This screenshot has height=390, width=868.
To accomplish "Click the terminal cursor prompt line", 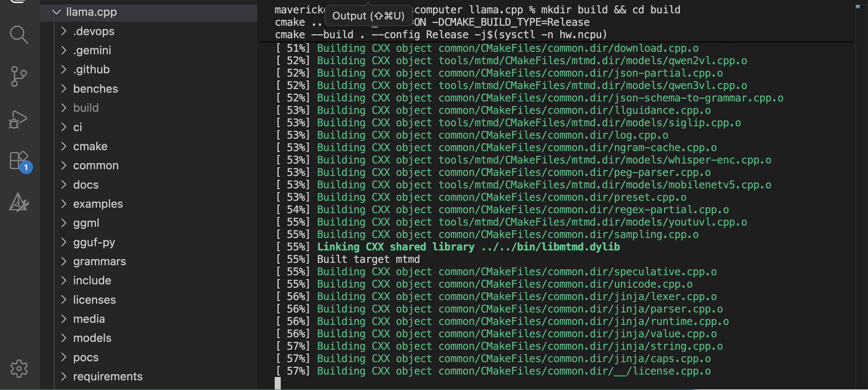I will 278,383.
